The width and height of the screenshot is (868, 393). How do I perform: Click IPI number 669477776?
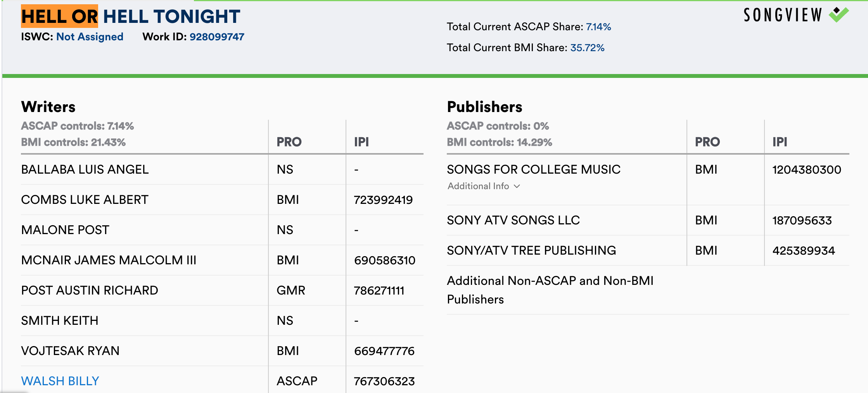[x=384, y=351]
